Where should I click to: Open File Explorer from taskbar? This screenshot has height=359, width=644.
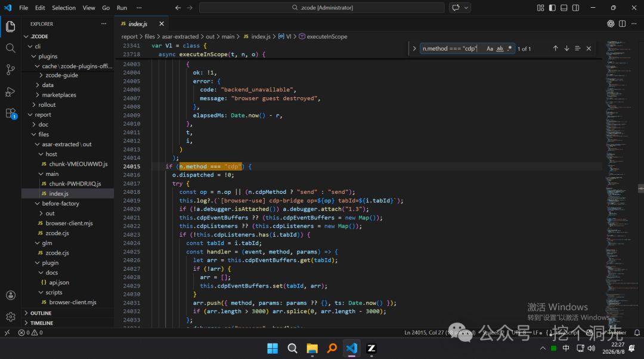[312, 349]
